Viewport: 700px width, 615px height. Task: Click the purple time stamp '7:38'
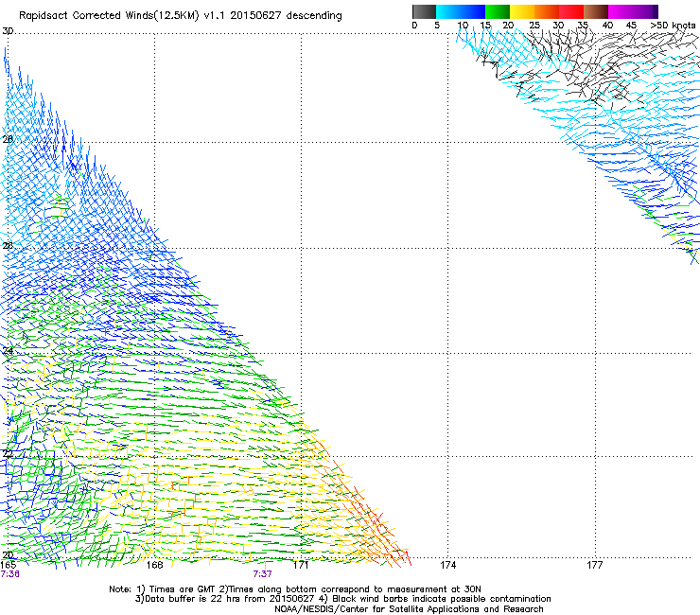(x=9, y=574)
